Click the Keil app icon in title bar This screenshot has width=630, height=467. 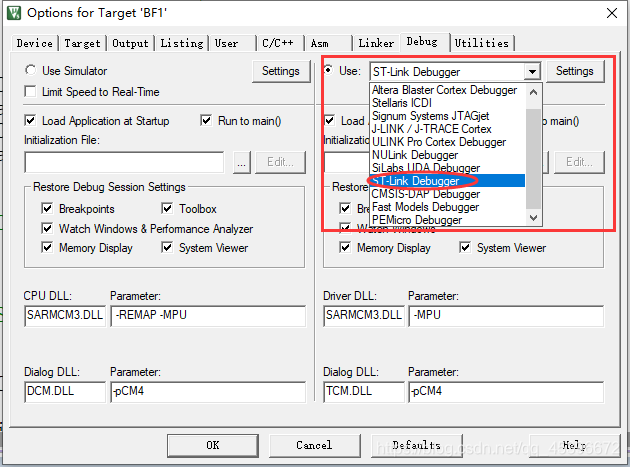point(14,13)
